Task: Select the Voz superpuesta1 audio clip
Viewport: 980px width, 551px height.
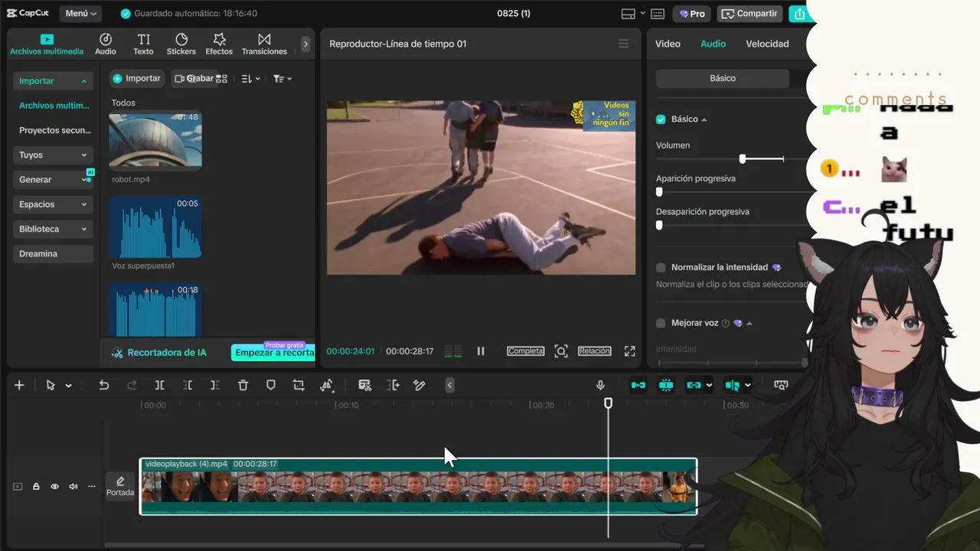Action: 155,227
